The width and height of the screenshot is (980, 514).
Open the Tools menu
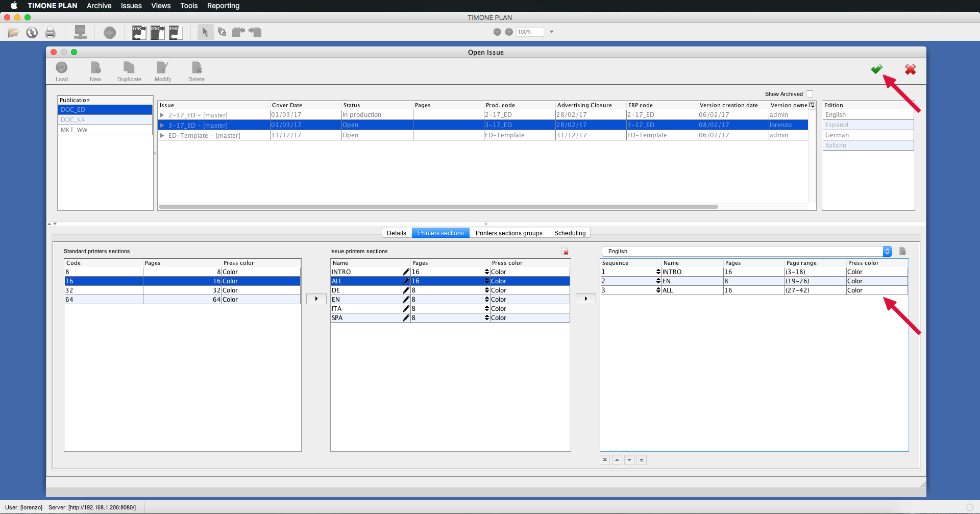(x=189, y=6)
